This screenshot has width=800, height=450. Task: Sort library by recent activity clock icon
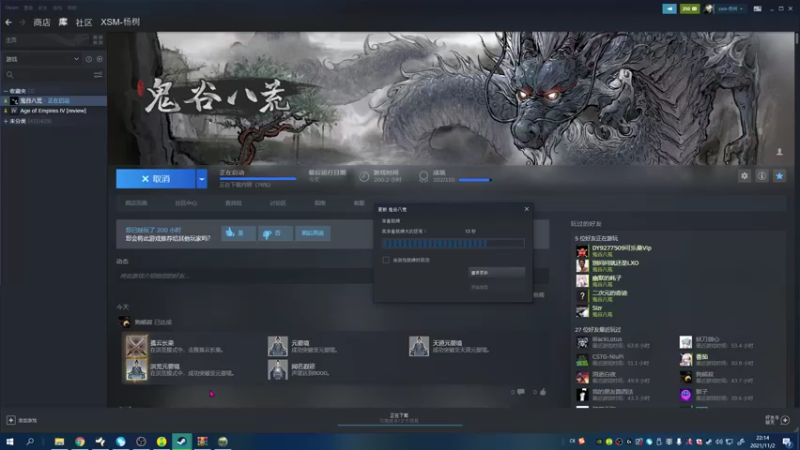coord(89,59)
